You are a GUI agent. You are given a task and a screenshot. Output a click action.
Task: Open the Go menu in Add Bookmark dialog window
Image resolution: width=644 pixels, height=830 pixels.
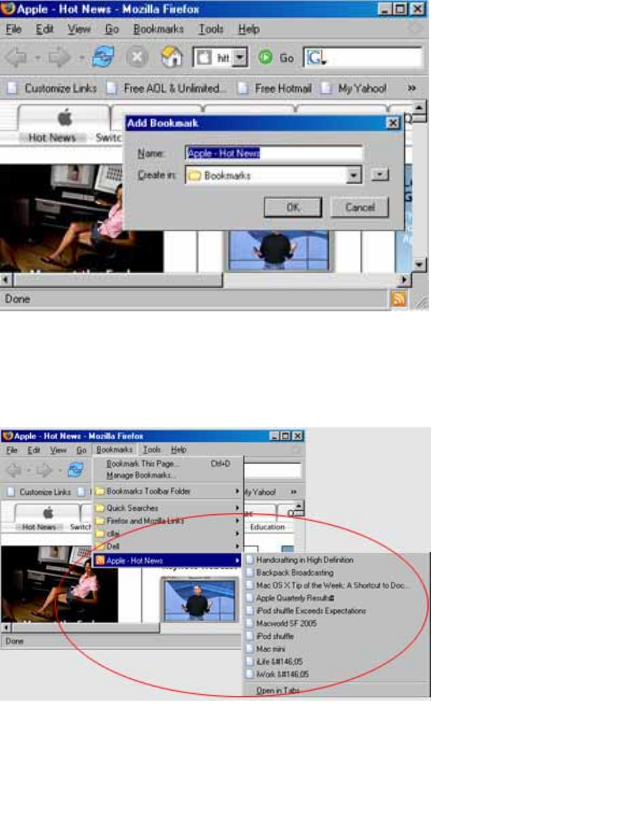(111, 29)
